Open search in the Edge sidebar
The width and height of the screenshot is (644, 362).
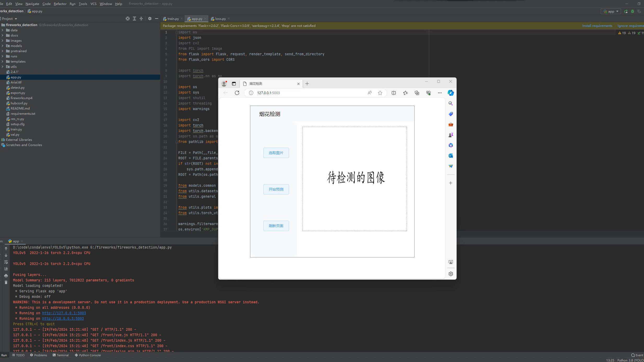click(451, 104)
